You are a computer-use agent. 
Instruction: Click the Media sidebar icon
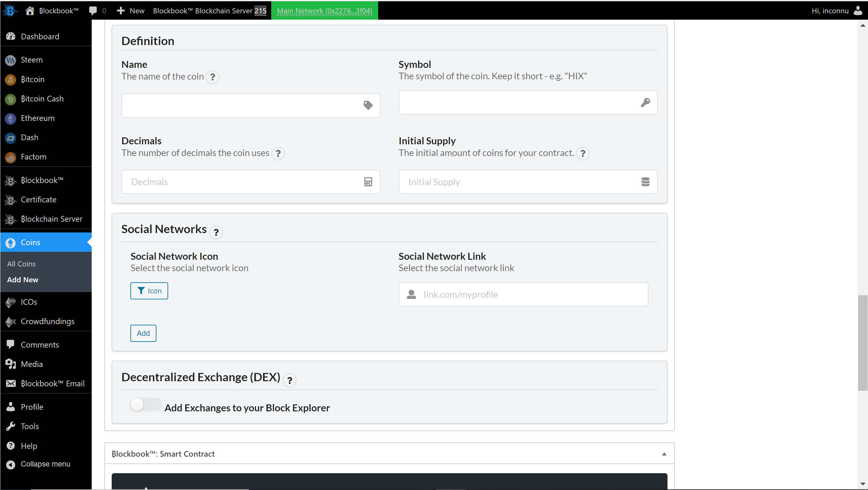click(x=10, y=364)
